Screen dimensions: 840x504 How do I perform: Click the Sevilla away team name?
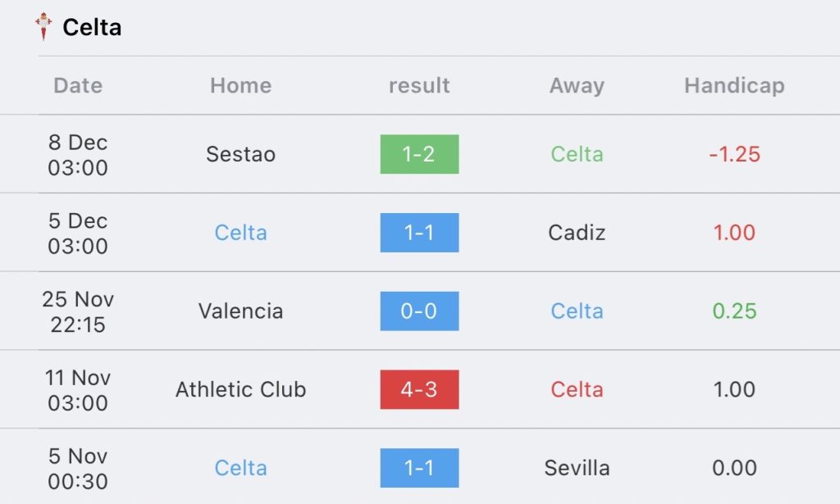pyautogui.click(x=577, y=468)
